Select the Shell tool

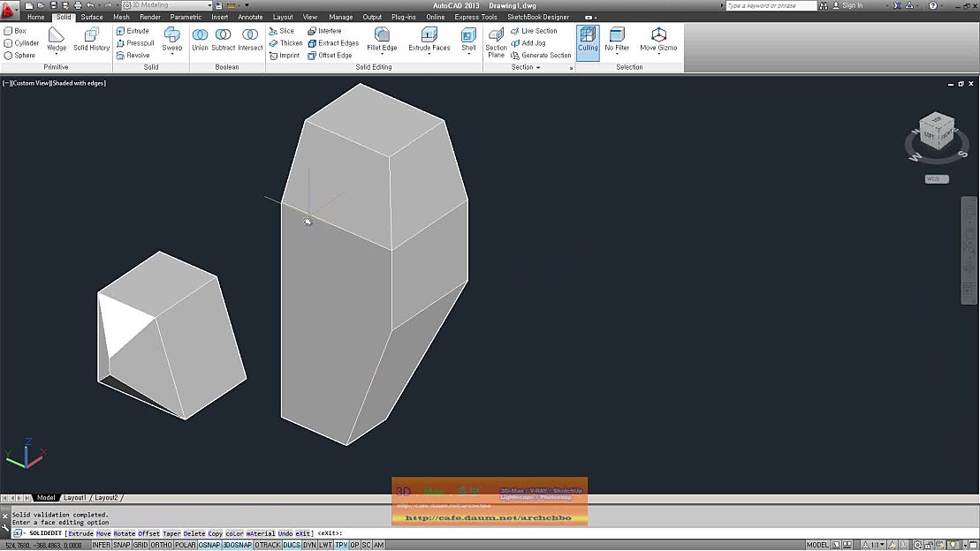click(x=468, y=40)
